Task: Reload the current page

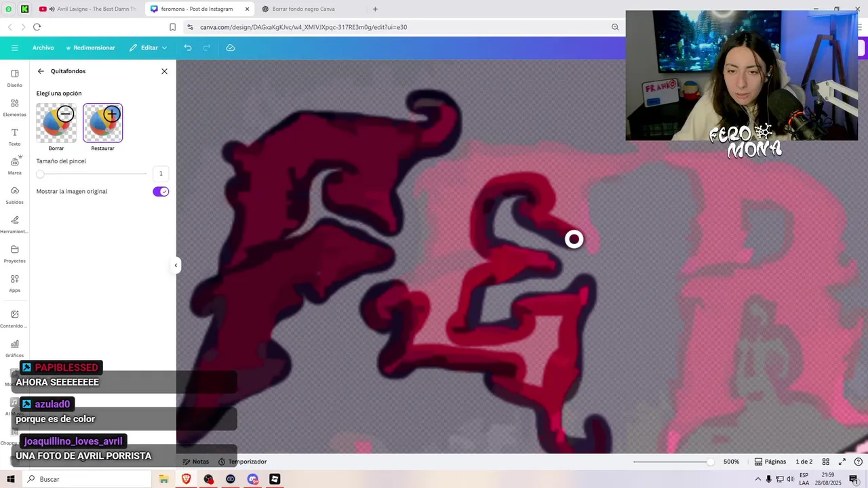Action: 37,27
